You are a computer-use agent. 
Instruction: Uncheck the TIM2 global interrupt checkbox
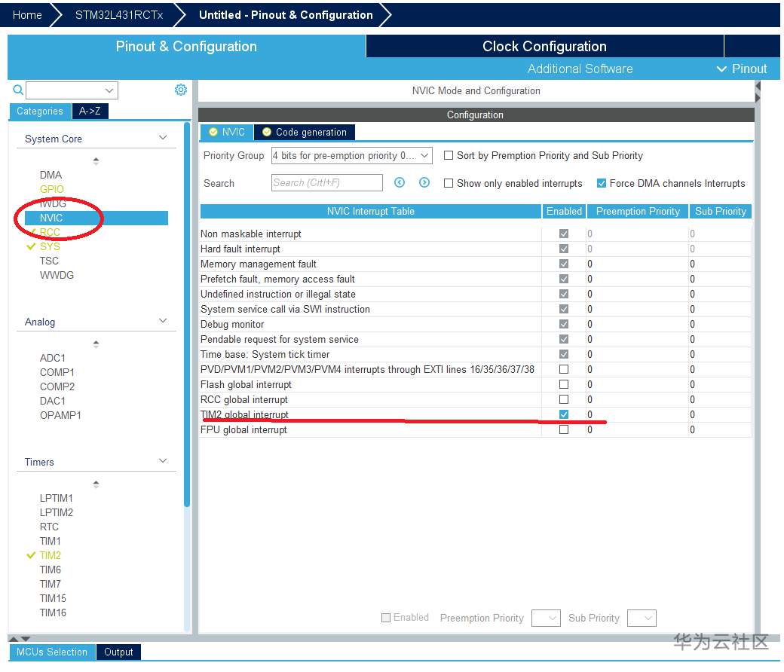tap(564, 414)
